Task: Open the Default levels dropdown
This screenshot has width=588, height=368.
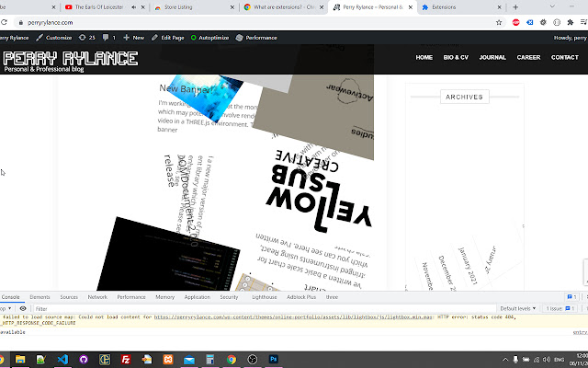Action: click(x=518, y=309)
